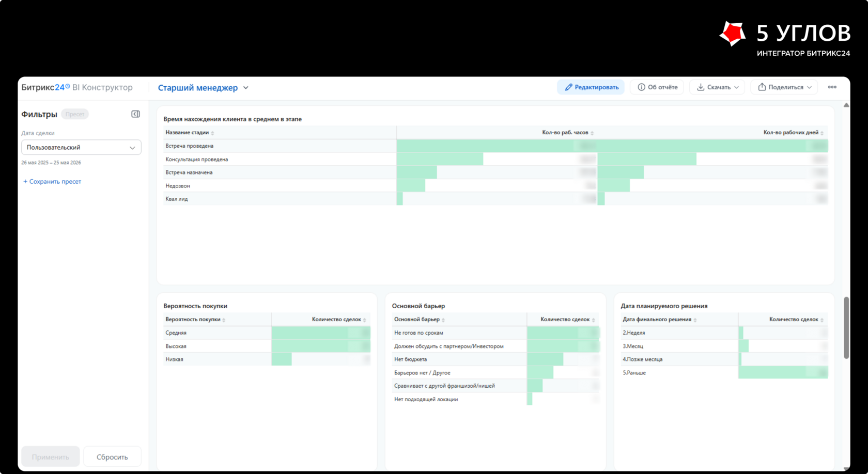Open the Старший менеджер report selector
Image resolution: width=868 pixels, height=474 pixels.
[203, 88]
